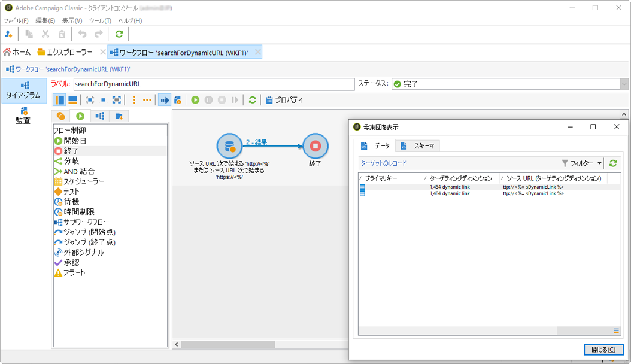This screenshot has height=364, width=631.
Task: Sort by ターゲティングディメンション column header
Action: click(461, 178)
